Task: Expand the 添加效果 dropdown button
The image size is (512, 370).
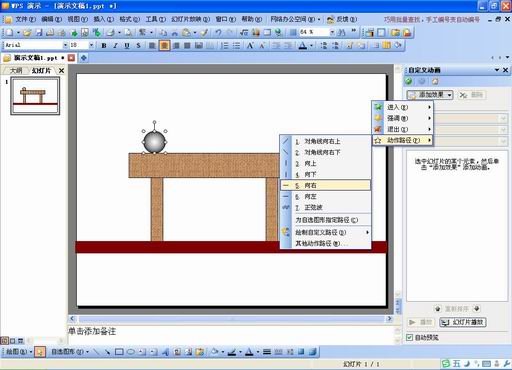Action: 430,95
